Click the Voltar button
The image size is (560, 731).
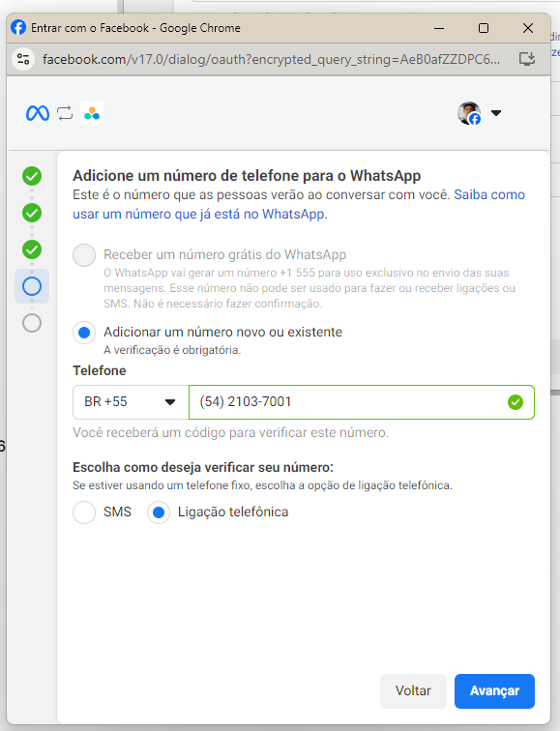click(413, 691)
